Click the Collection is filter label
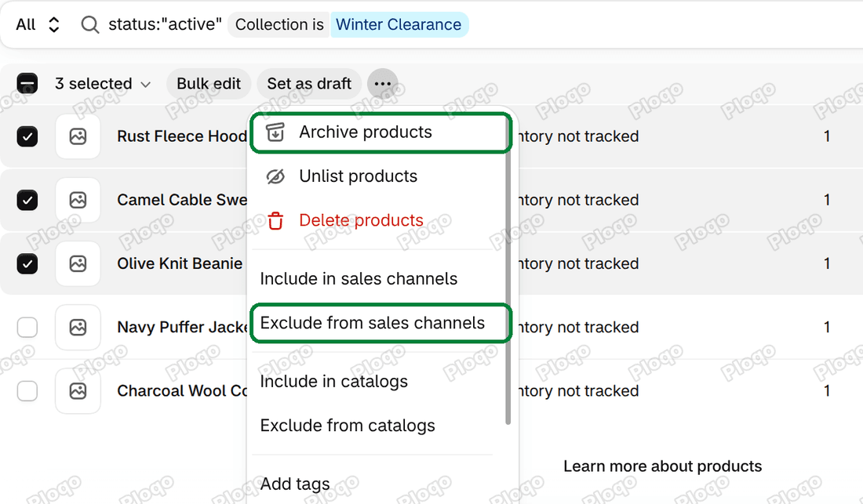Screen dimensions: 863x504 279,25
